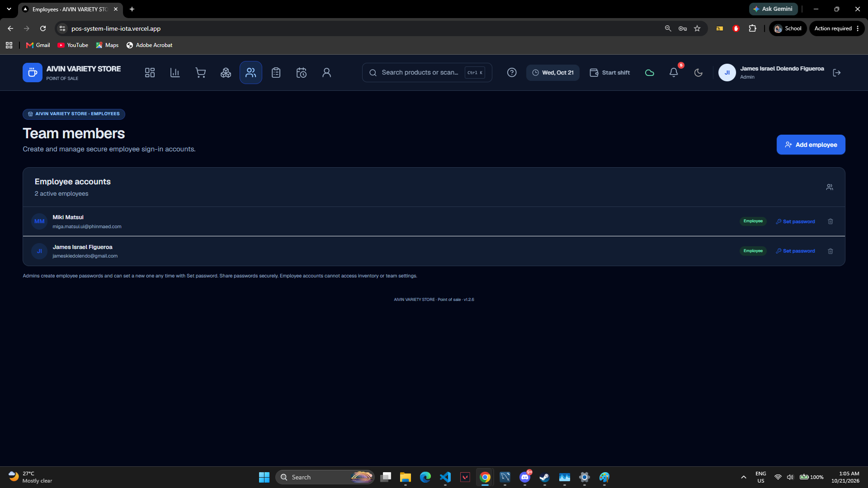Click the Ask Gemini button in Chrome

(773, 9)
